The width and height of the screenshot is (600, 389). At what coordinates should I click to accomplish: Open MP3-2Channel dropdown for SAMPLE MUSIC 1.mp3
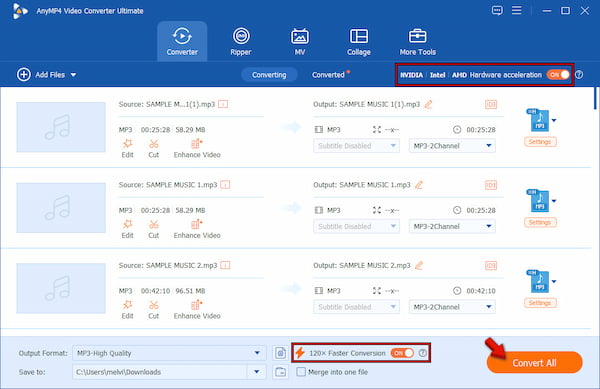(452, 226)
